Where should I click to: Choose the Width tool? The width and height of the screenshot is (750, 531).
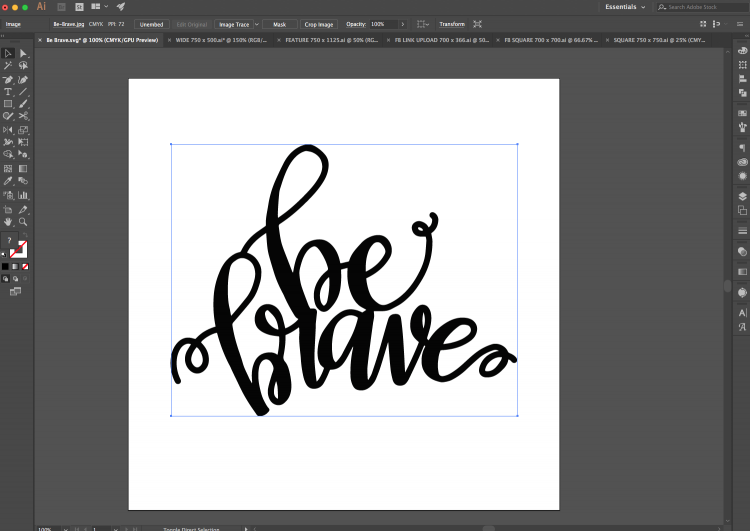8,142
